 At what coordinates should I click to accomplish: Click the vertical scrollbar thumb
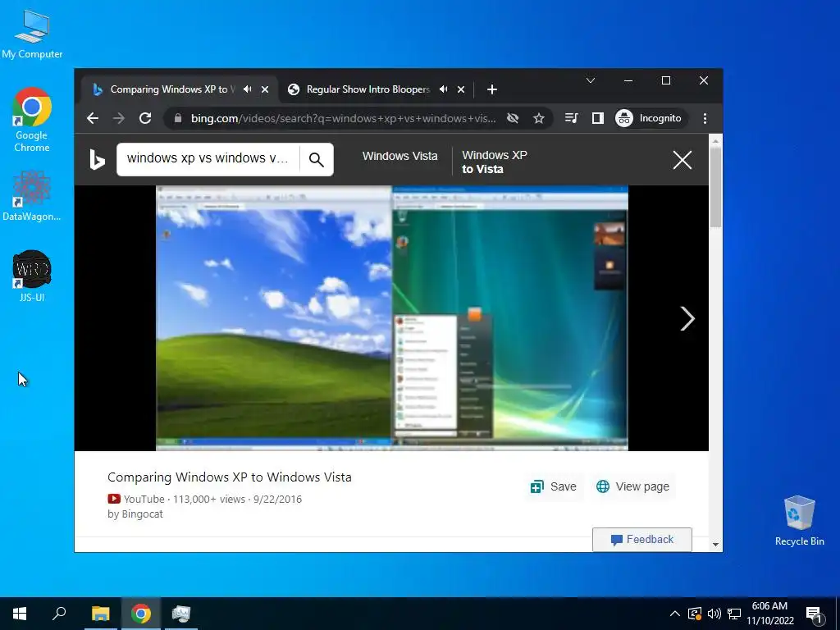tap(715, 187)
